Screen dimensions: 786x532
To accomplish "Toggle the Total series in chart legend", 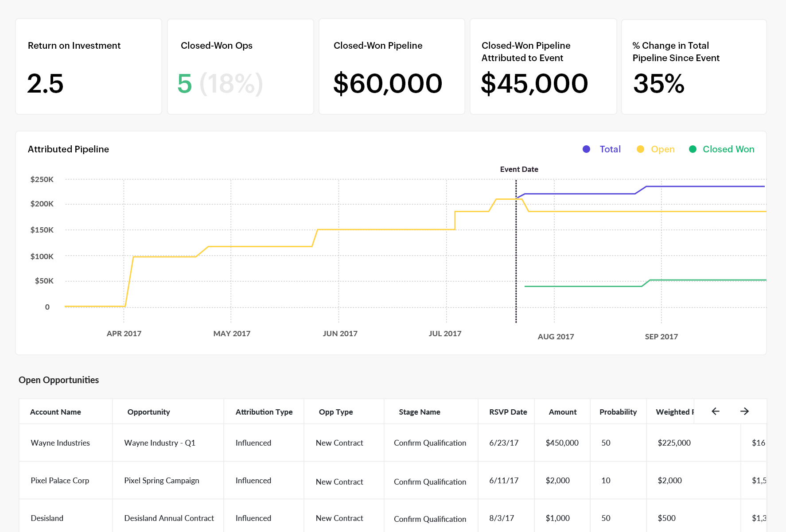I will click(610, 149).
